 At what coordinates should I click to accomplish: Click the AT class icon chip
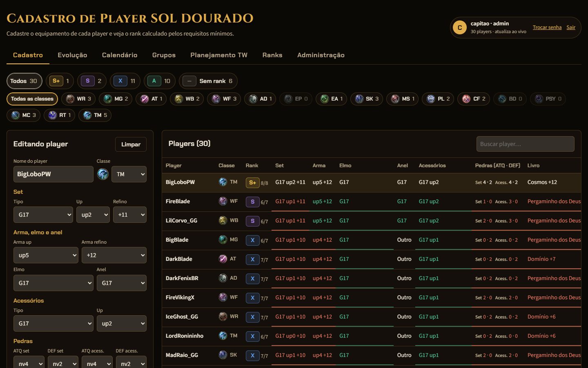pos(151,99)
